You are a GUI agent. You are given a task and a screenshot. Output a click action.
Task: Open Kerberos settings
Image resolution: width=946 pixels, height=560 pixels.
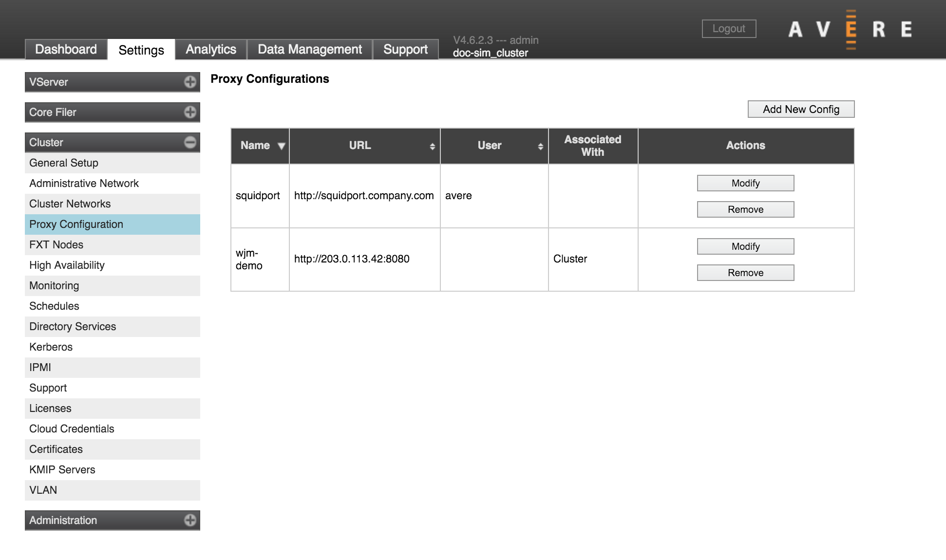(113, 347)
